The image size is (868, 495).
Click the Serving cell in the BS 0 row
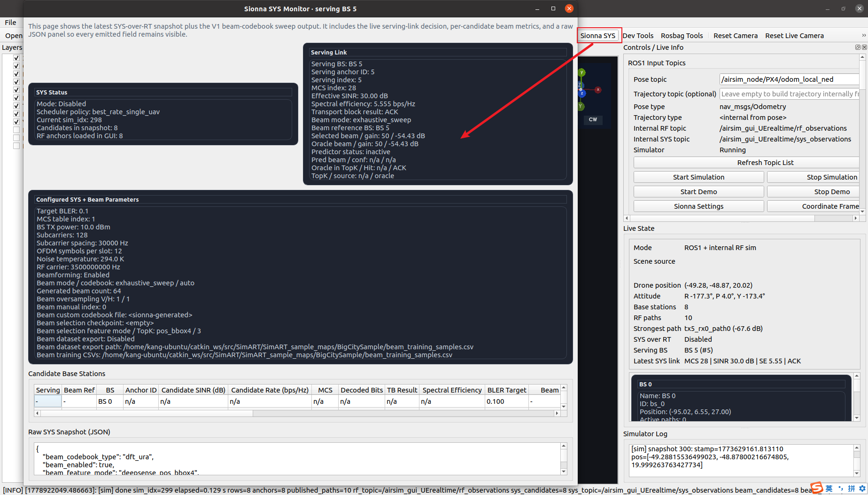(48, 401)
